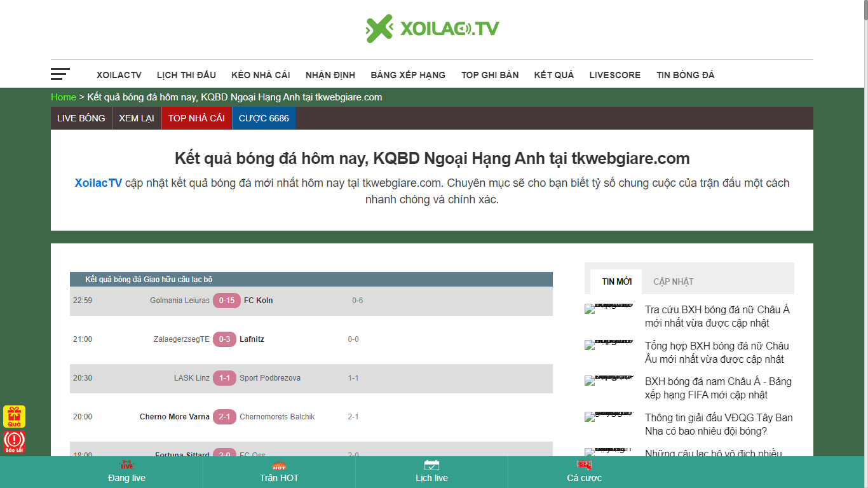868x488 pixels.
Task: Go to TOP GHI BÀN page
Action: point(490,75)
